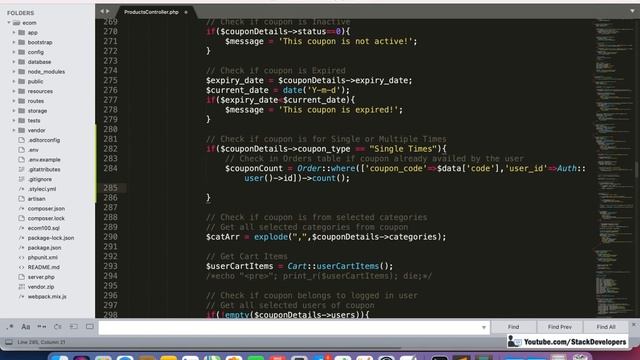This screenshot has width=640, height=360.
Task: Click line number 285 in the gutter
Action: tap(110, 188)
